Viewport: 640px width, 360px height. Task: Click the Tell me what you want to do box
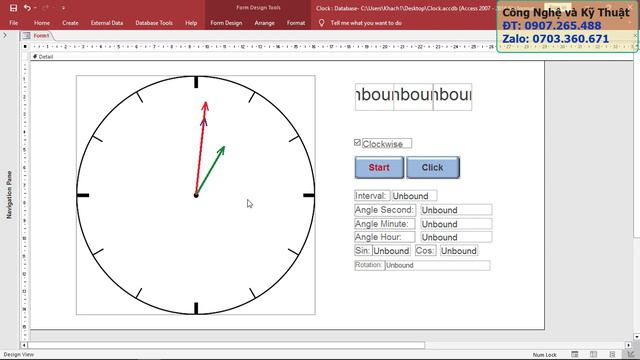(x=366, y=23)
